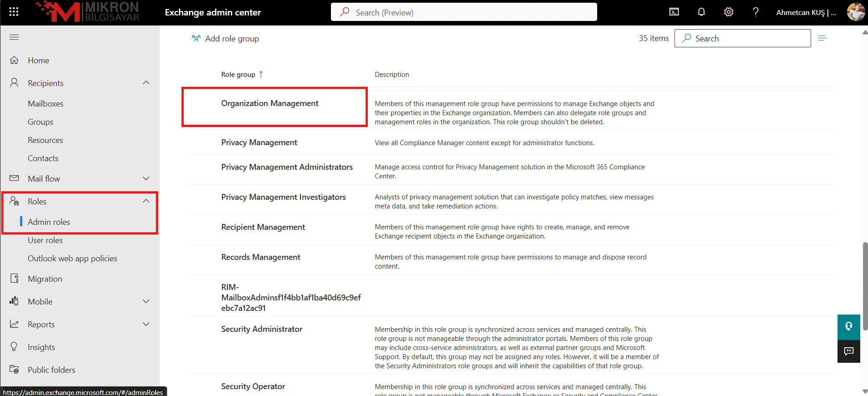Open Organization Management role group
Image resolution: width=868 pixels, height=396 pixels.
click(x=270, y=103)
